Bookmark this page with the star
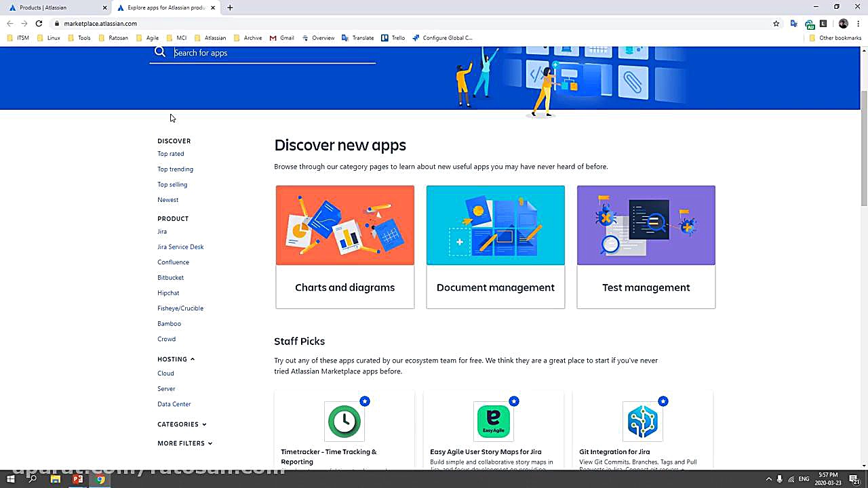The width and height of the screenshot is (868, 488). click(776, 23)
